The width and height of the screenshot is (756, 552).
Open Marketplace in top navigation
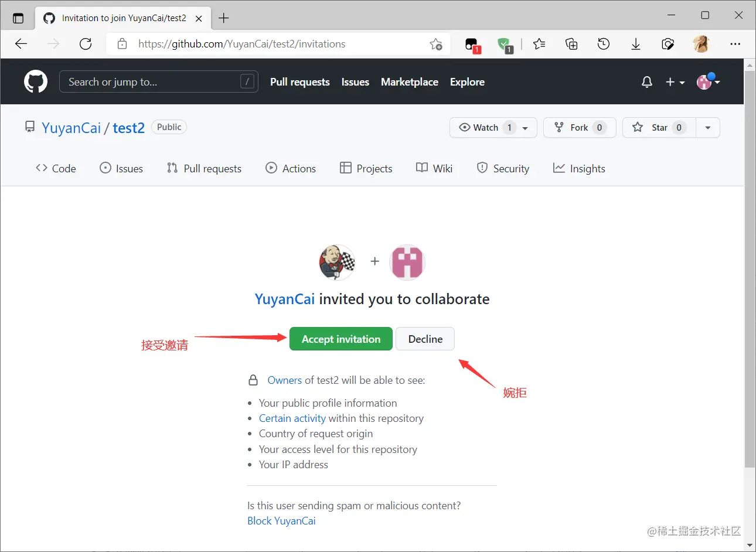410,82
